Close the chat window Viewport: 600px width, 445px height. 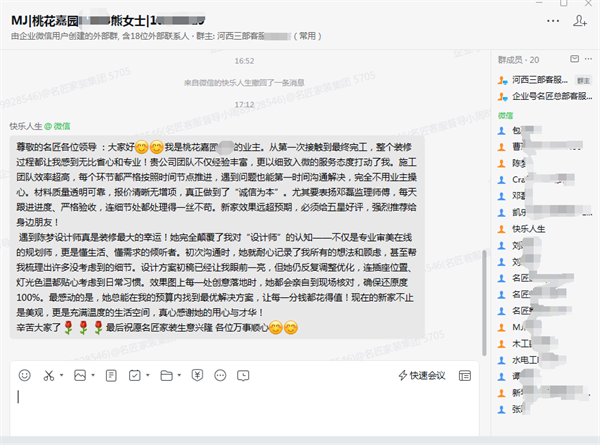(588, 3)
